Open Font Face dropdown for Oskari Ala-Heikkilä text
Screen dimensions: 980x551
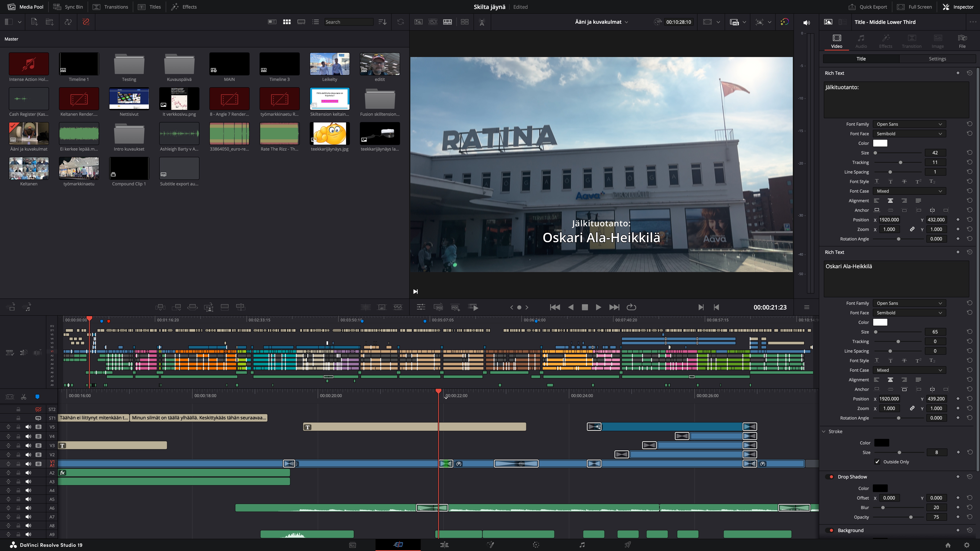(909, 313)
